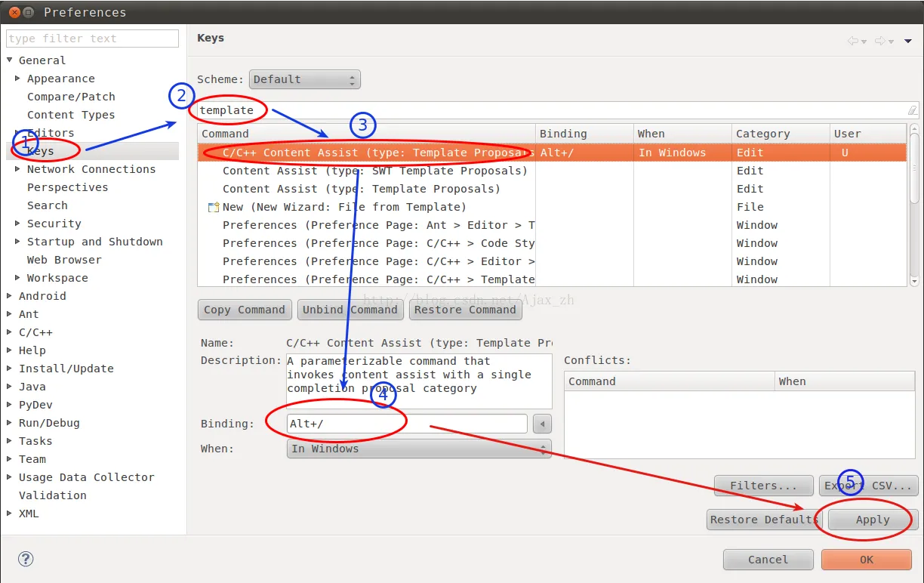Image resolution: width=924 pixels, height=583 pixels.
Task: Select the Help tree item
Action: [32, 350]
